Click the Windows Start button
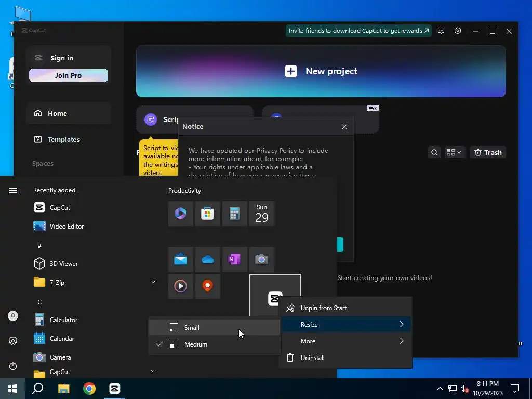Viewport: 532px width, 399px height. [x=12, y=389]
